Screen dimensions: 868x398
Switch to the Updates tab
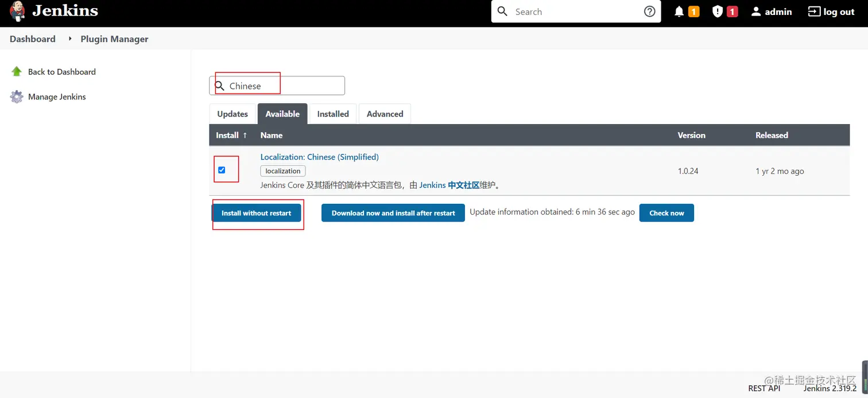click(232, 114)
